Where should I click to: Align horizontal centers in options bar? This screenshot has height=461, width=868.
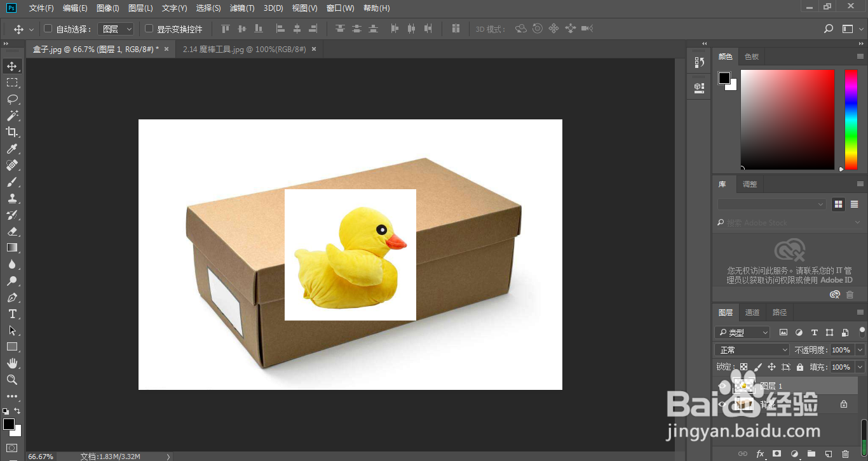pyautogui.click(x=297, y=29)
